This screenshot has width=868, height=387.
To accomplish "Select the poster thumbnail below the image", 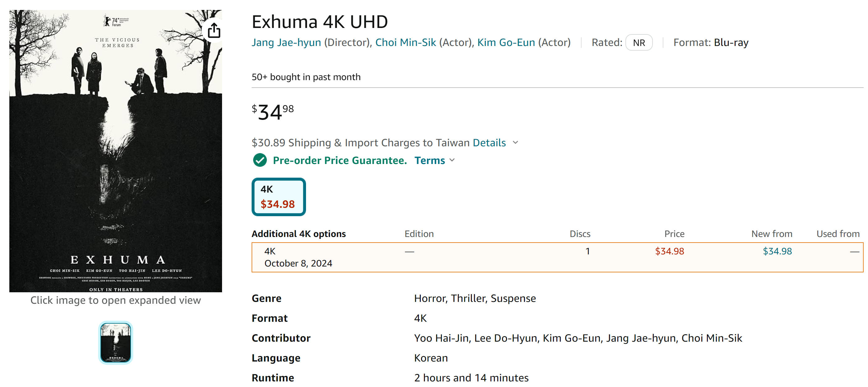I will [116, 343].
